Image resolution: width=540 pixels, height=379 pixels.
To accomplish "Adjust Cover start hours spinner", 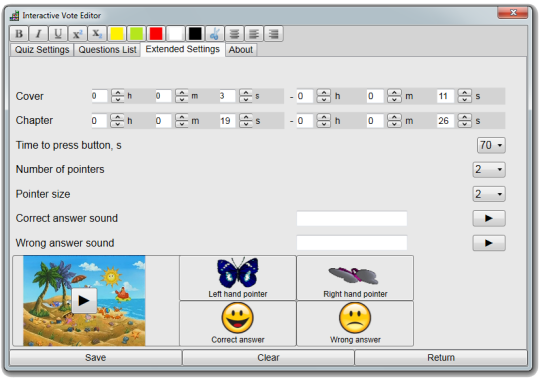I will 118,96.
